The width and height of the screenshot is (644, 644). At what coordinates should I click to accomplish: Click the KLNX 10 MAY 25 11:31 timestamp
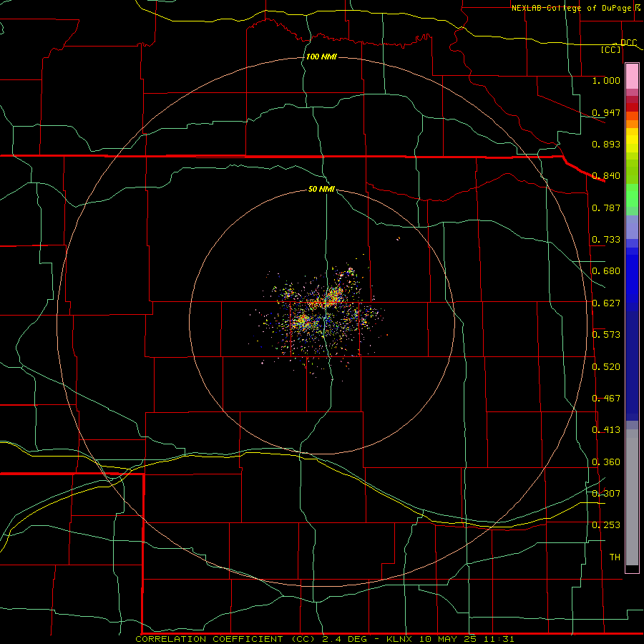click(x=450, y=639)
